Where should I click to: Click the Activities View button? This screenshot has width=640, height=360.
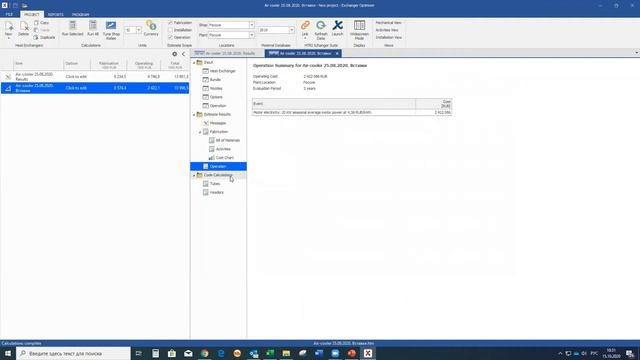click(x=387, y=30)
